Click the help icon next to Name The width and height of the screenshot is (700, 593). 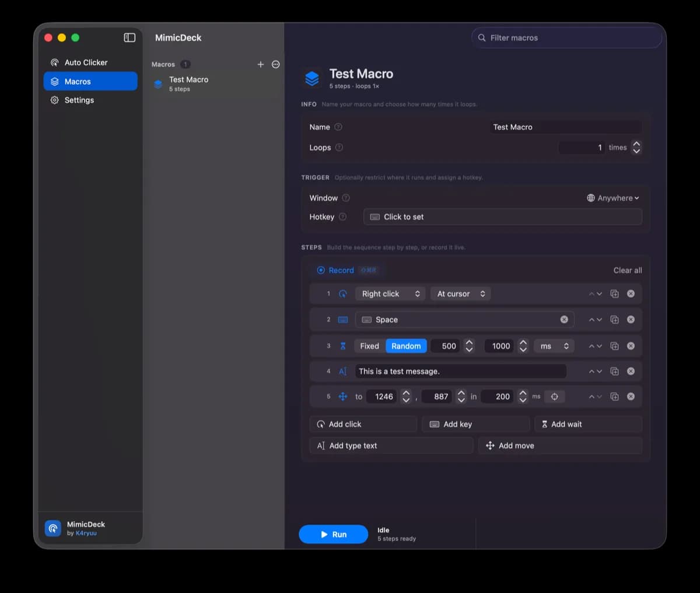[338, 127]
